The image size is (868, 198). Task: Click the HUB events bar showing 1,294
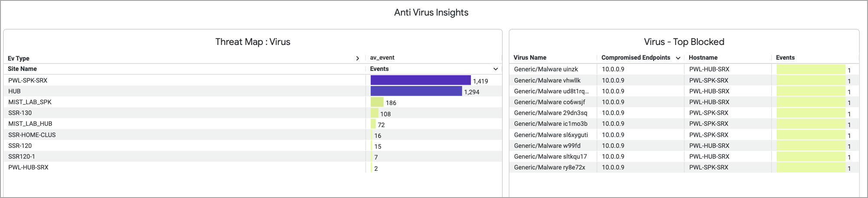416,91
